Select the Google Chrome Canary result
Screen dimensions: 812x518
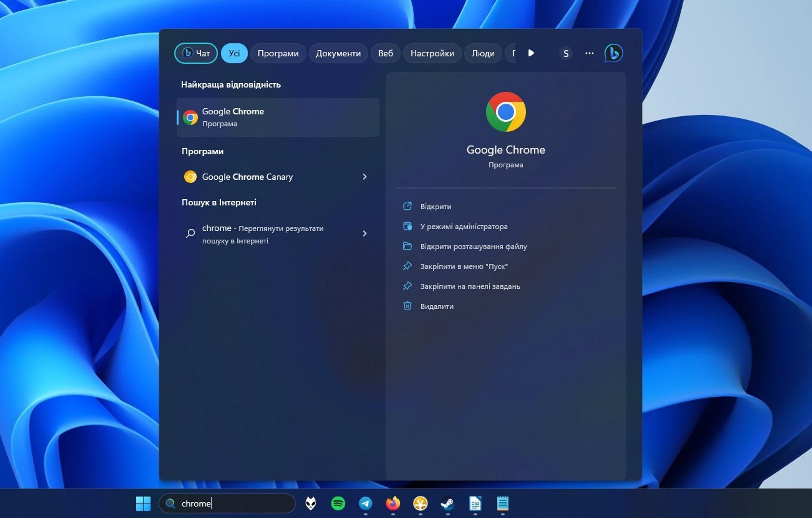tap(278, 177)
